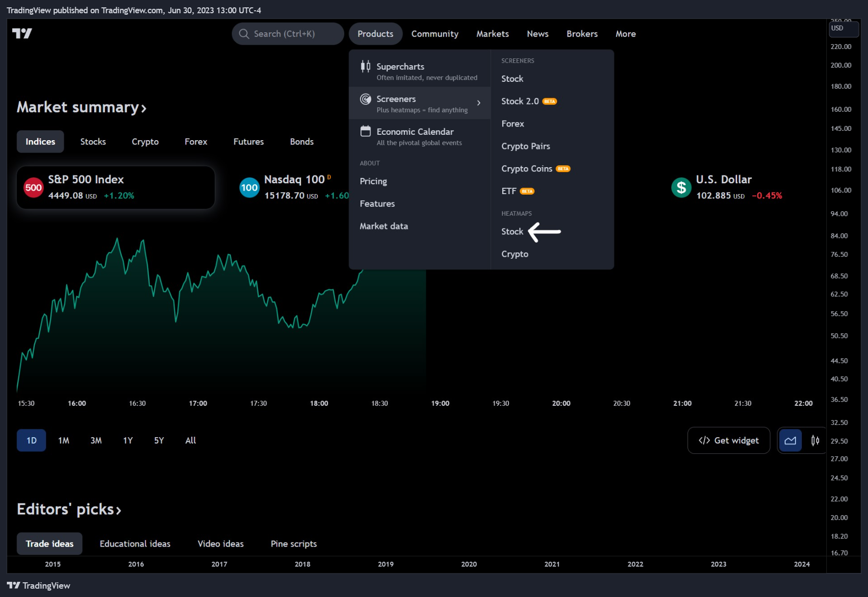Open the Brokers menu
The width and height of the screenshot is (868, 597).
582,34
